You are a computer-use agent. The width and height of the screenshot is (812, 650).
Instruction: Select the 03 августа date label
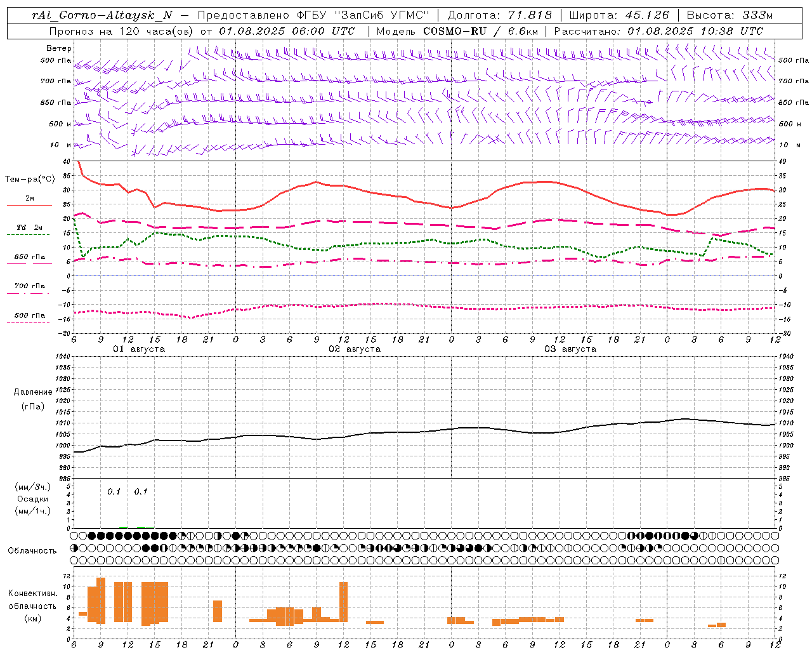570,349
